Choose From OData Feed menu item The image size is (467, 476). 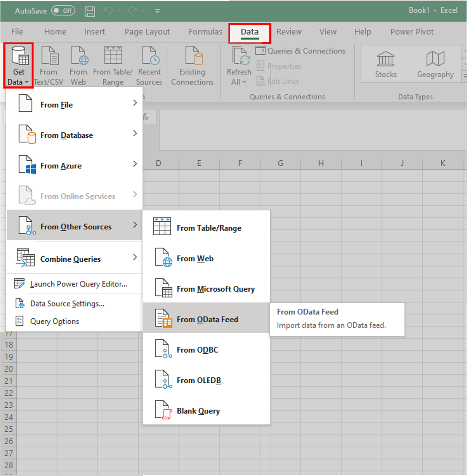coord(207,320)
